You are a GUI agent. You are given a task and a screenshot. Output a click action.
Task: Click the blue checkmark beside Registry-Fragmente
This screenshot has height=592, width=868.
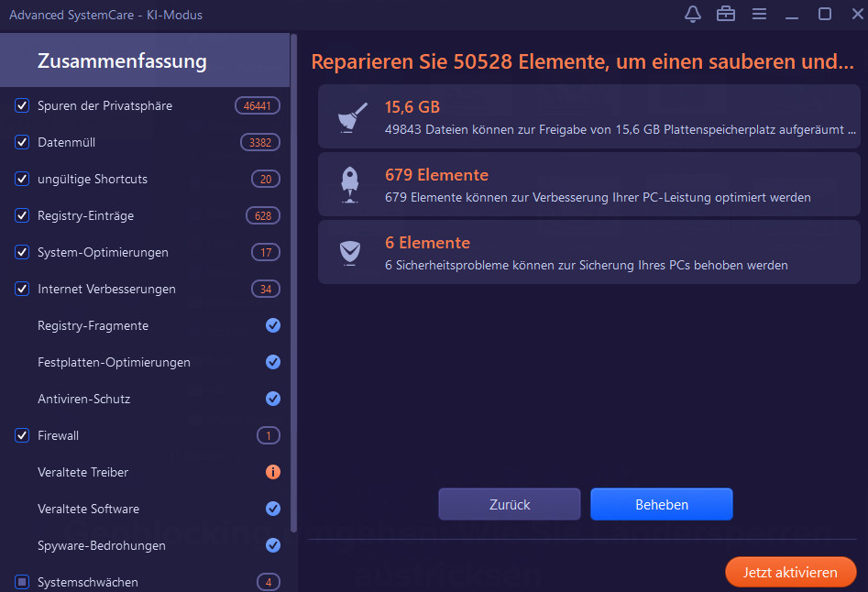coord(273,325)
